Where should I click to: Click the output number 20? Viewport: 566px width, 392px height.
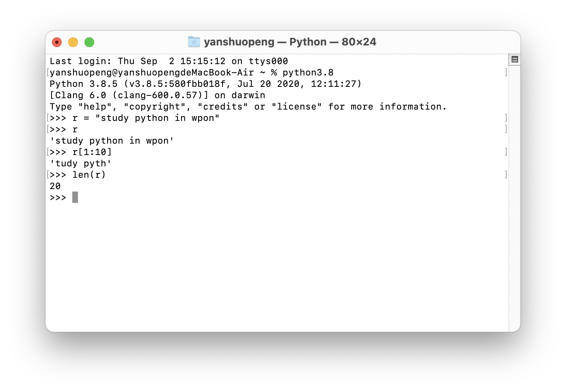tap(55, 186)
